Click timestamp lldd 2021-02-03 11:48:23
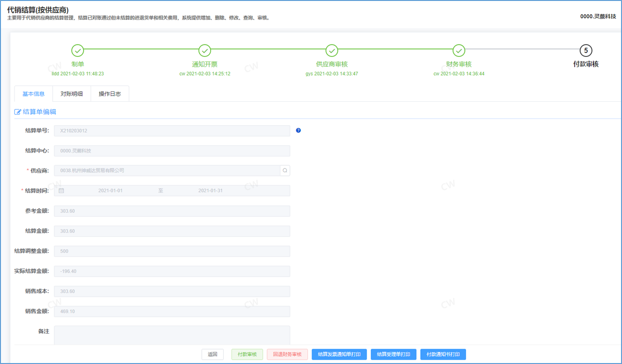Image resolution: width=622 pixels, height=364 pixels. (x=78, y=74)
